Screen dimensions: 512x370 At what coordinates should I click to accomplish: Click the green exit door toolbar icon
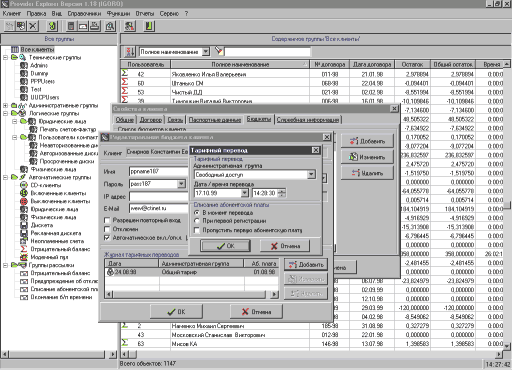point(149,26)
